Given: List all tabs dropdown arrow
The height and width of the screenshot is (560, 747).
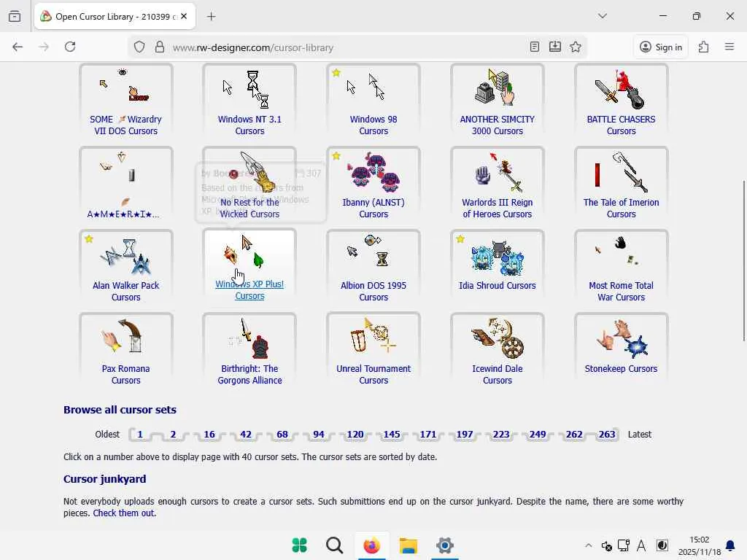Looking at the screenshot, I should 603,16.
